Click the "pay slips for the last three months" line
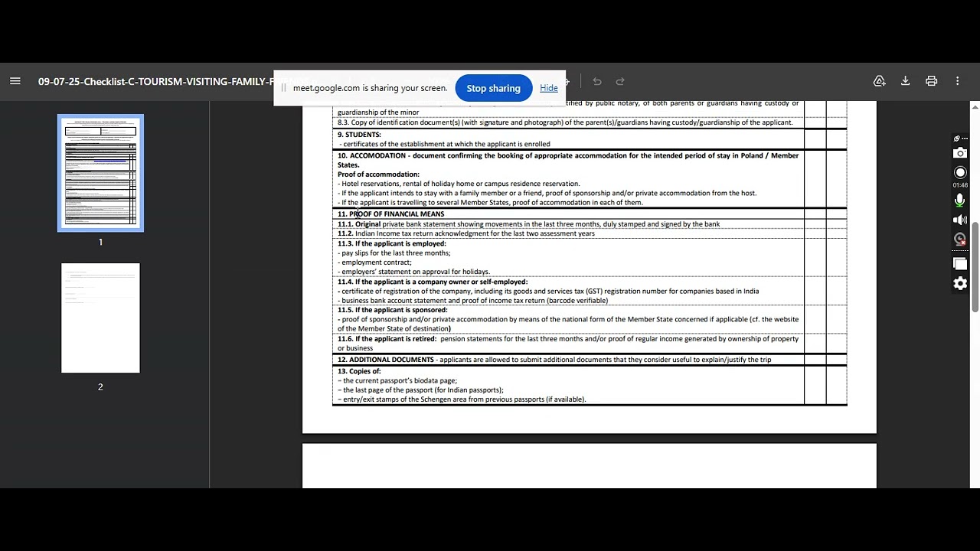 click(x=394, y=253)
